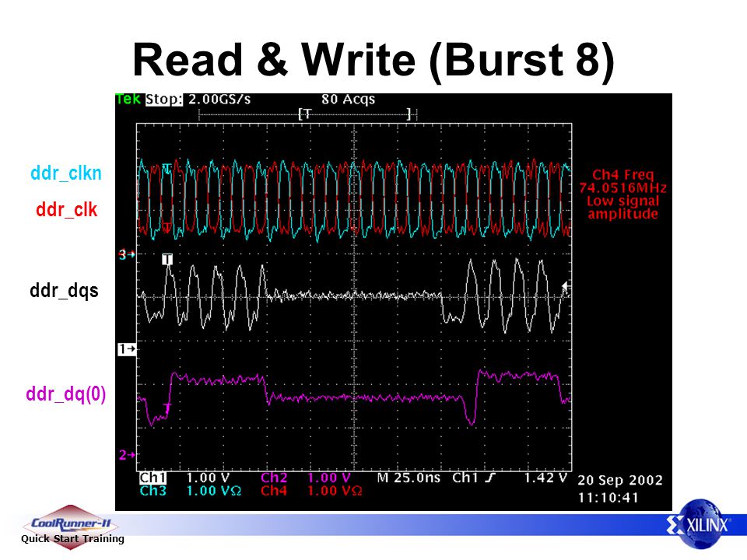Click channel 1 ground reference marker
The width and height of the screenshot is (747, 560).
(127, 349)
